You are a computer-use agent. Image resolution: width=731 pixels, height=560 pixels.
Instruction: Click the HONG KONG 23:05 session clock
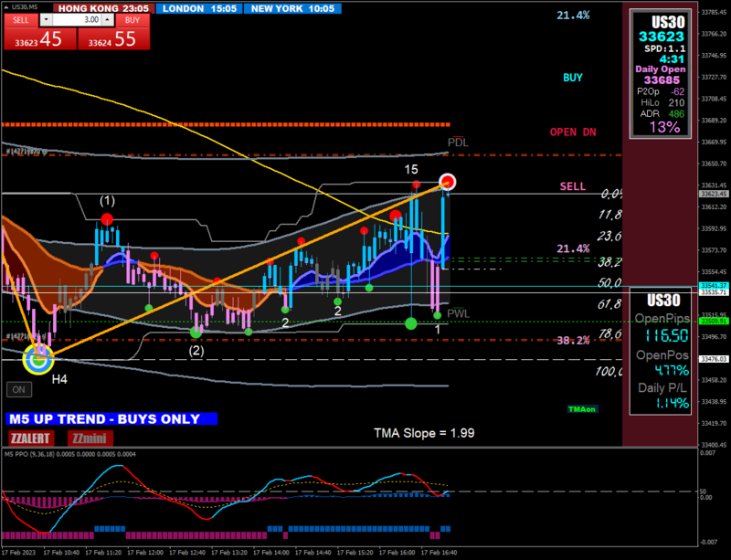(x=103, y=8)
